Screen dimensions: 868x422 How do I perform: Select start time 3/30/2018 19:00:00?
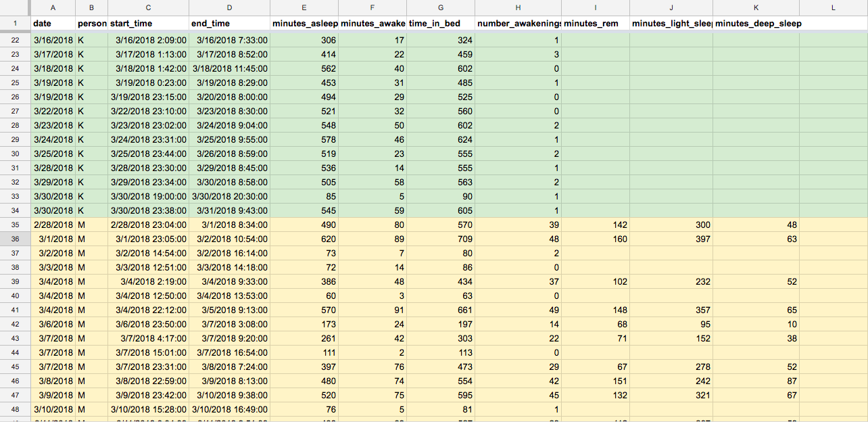tap(148, 196)
